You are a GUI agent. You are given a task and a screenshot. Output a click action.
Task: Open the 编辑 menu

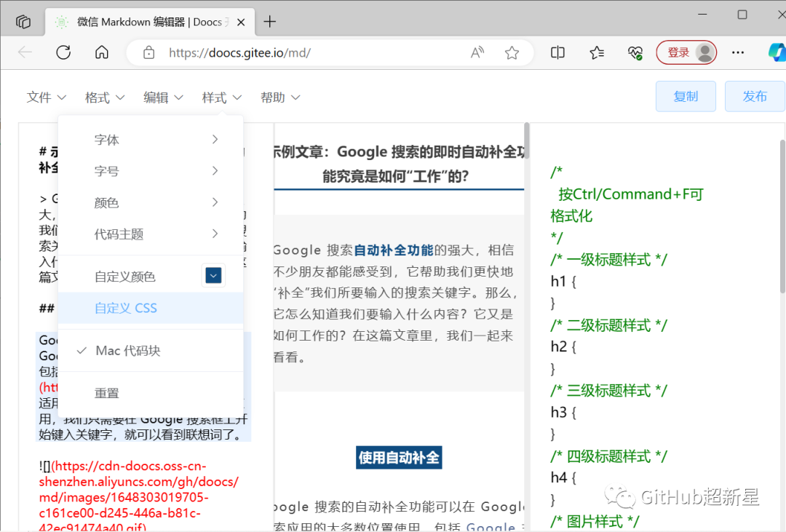(164, 98)
